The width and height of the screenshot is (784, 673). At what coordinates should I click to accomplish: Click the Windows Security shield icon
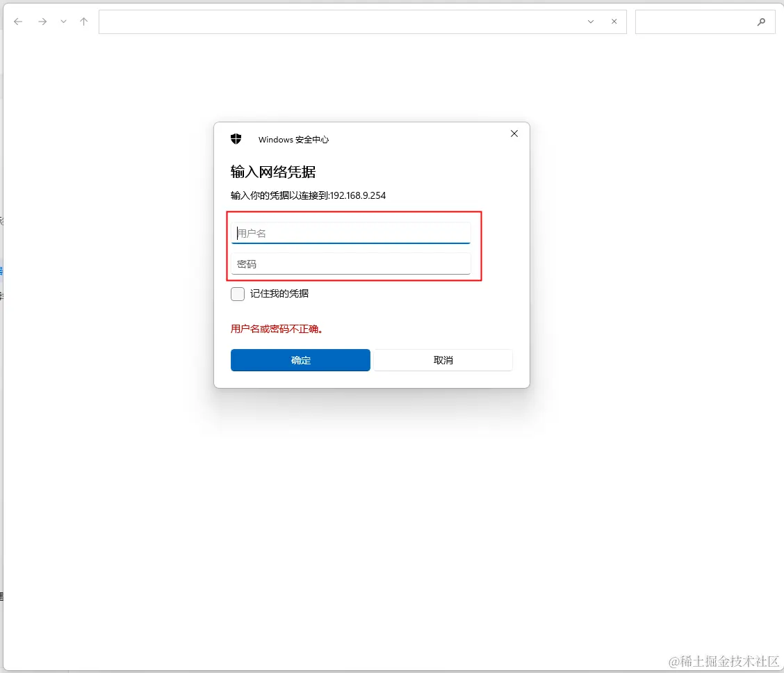(x=236, y=139)
